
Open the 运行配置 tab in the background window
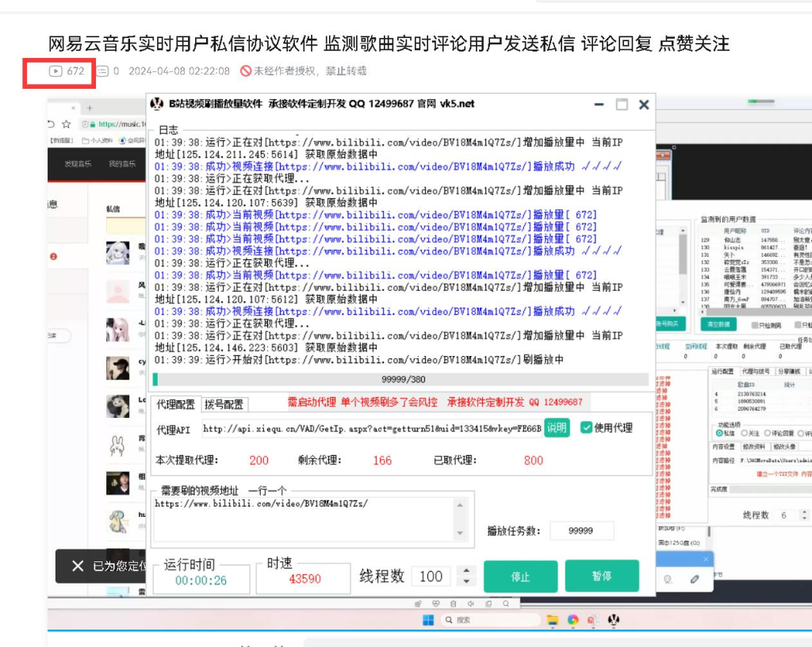[722, 372]
